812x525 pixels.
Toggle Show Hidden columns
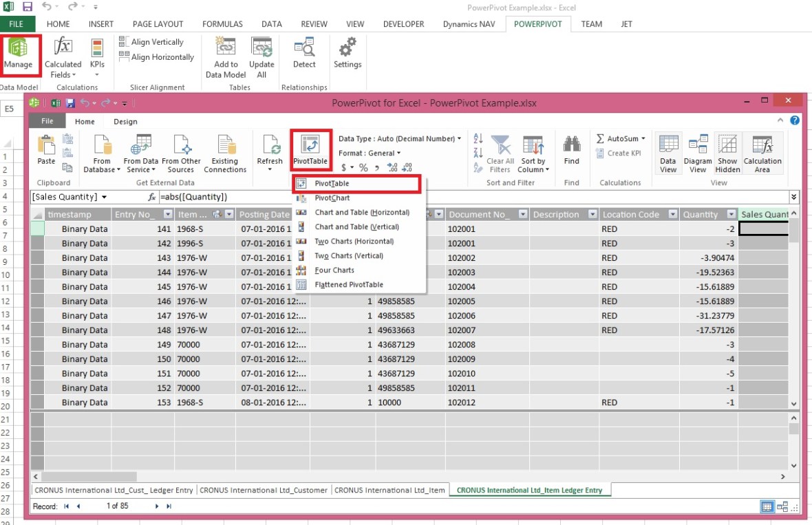(727, 153)
